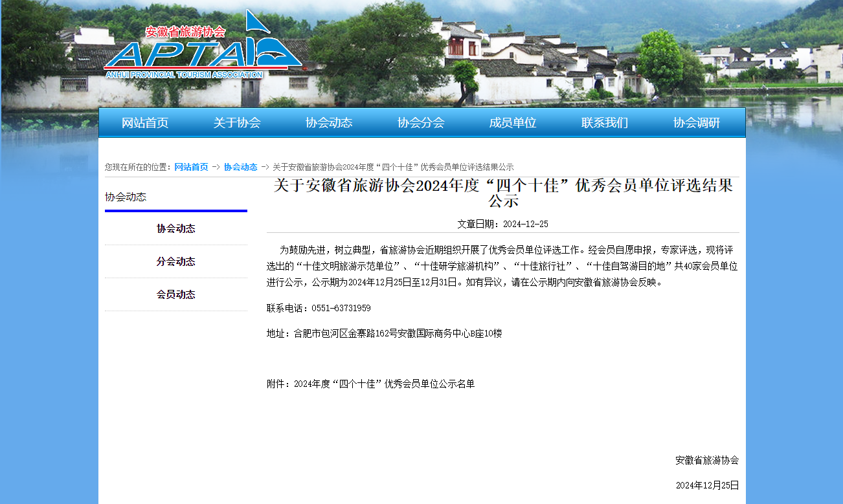Click the 协会动态 breadcrumb link
Screen dimensions: 843x504
(x=240, y=167)
